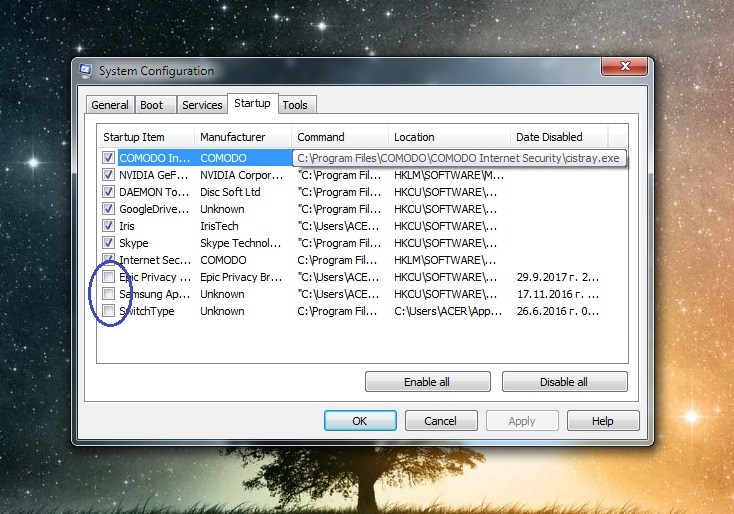Viewport: 734px width, 514px height.
Task: Click the Skype Technol... manufacturer cell
Action: [x=241, y=243]
